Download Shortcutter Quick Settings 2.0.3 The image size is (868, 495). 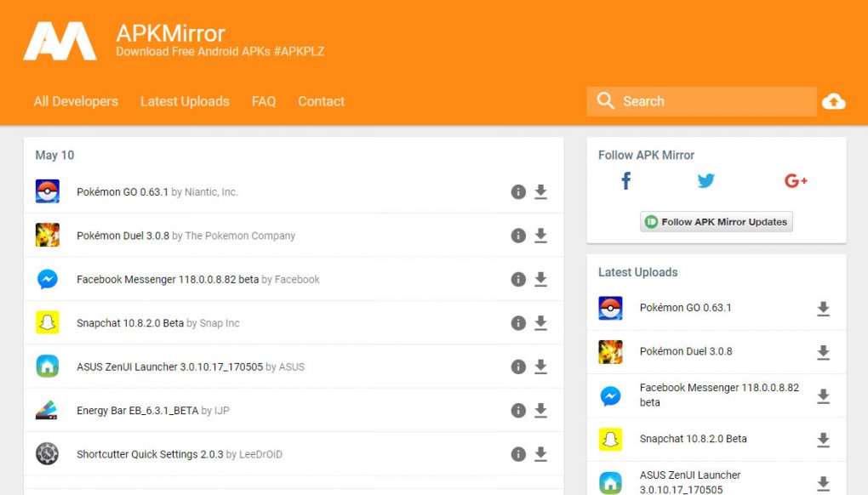pos(541,454)
